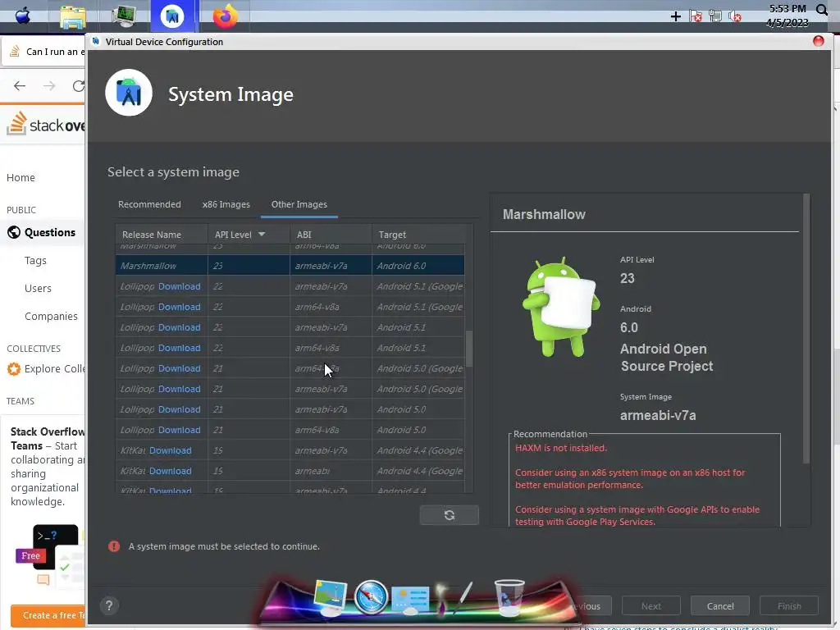
Task: Open Tags in the Stack Overflow sidebar
Action: point(35,260)
